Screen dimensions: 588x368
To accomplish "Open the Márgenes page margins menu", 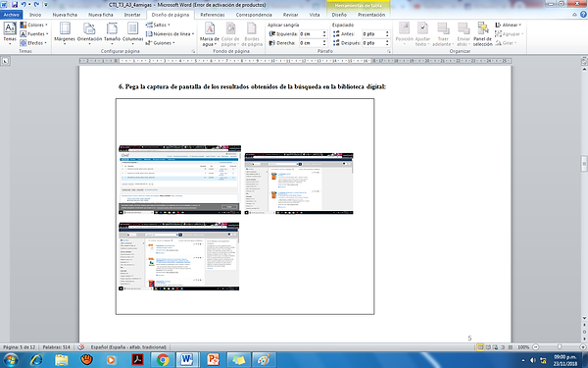I will 65,33.
